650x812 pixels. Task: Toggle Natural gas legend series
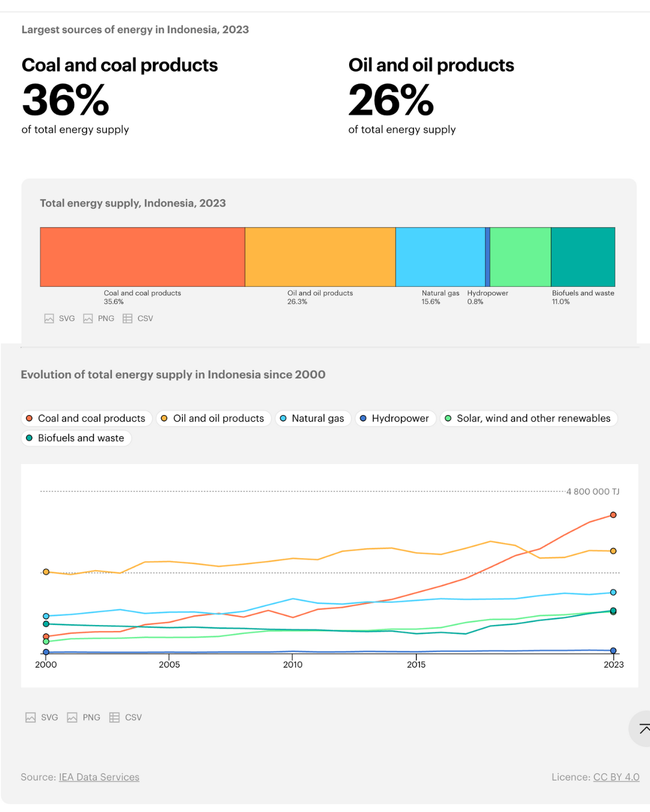click(312, 419)
